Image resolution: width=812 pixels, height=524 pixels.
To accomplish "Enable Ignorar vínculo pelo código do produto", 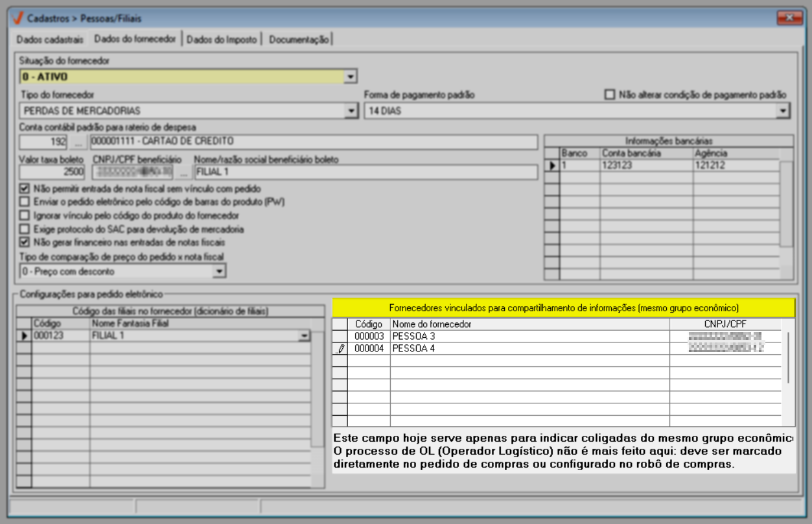I will click(x=25, y=215).
